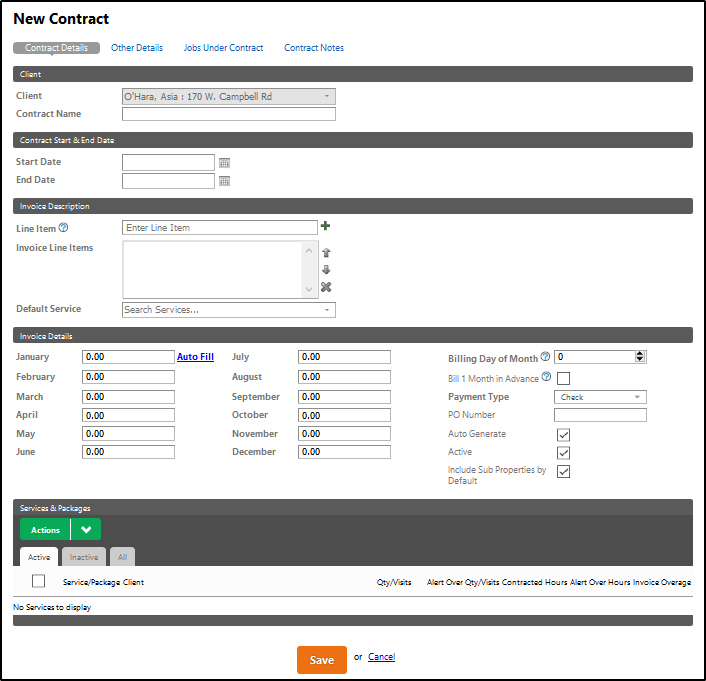The width and height of the screenshot is (706, 681).
Task: Switch to Other Details tab
Action: [137, 48]
